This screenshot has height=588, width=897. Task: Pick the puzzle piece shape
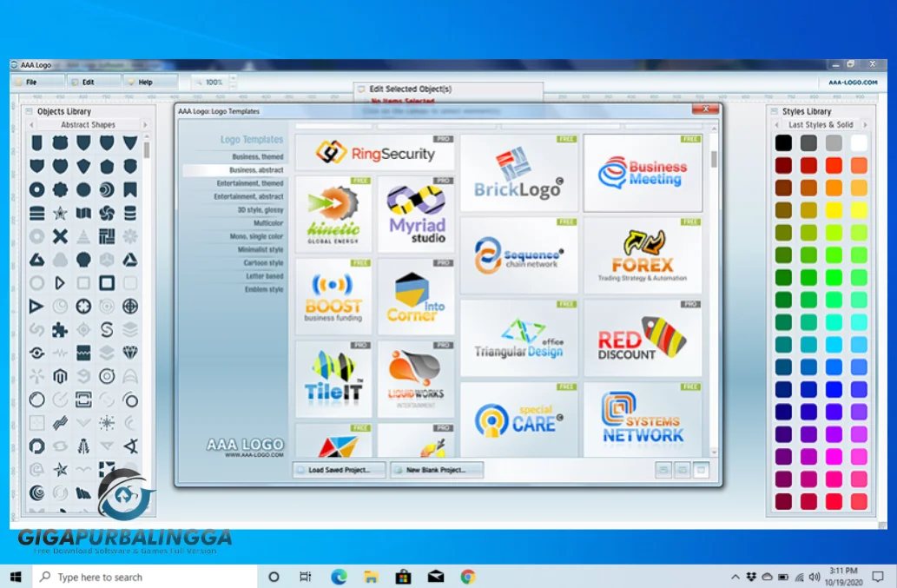(x=60, y=330)
